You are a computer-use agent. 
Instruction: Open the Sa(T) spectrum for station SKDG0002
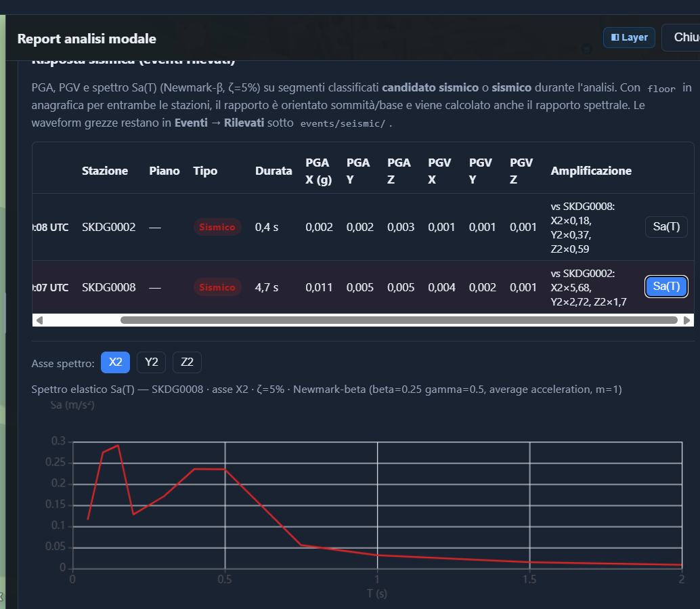point(666,227)
